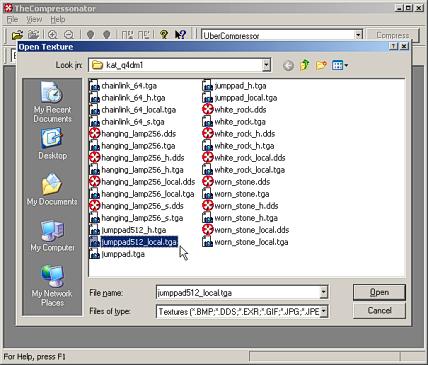428x365 pixels.
Task: Go back using the dialog back arrow
Action: tap(288, 66)
